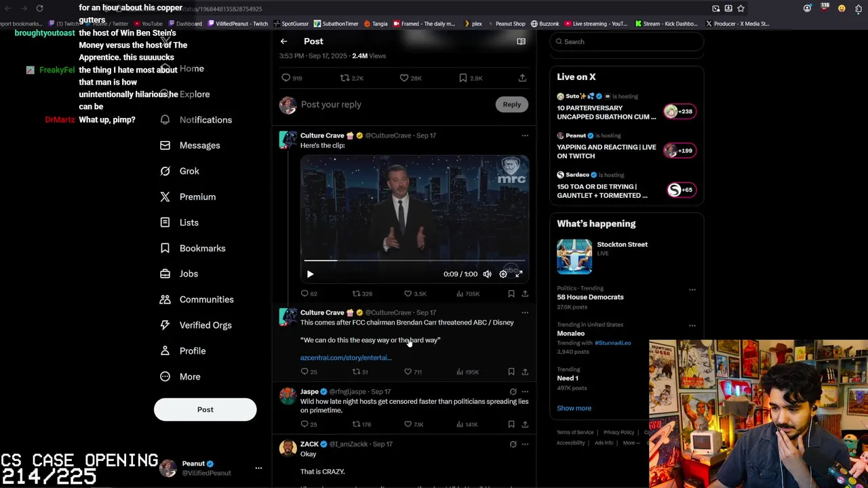Image resolution: width=868 pixels, height=488 pixels.
Task: Open Jobs in sidebar
Action: pyautogui.click(x=179, y=274)
